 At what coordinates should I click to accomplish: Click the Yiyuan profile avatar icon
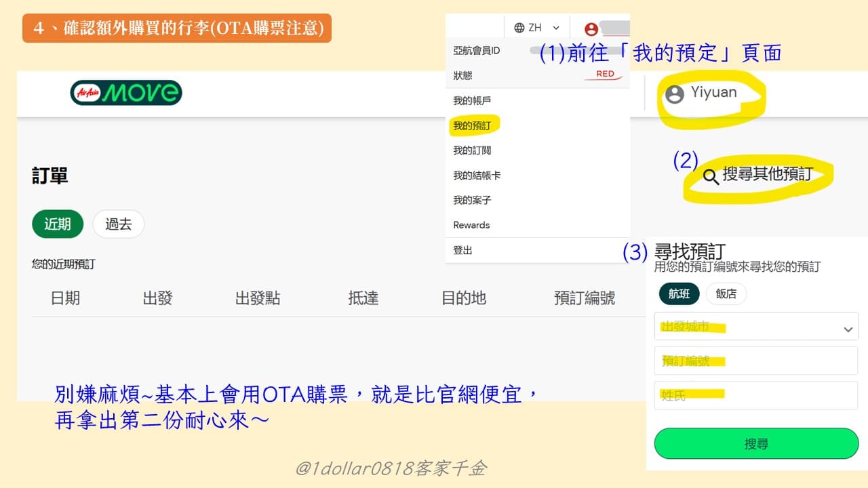(x=674, y=94)
